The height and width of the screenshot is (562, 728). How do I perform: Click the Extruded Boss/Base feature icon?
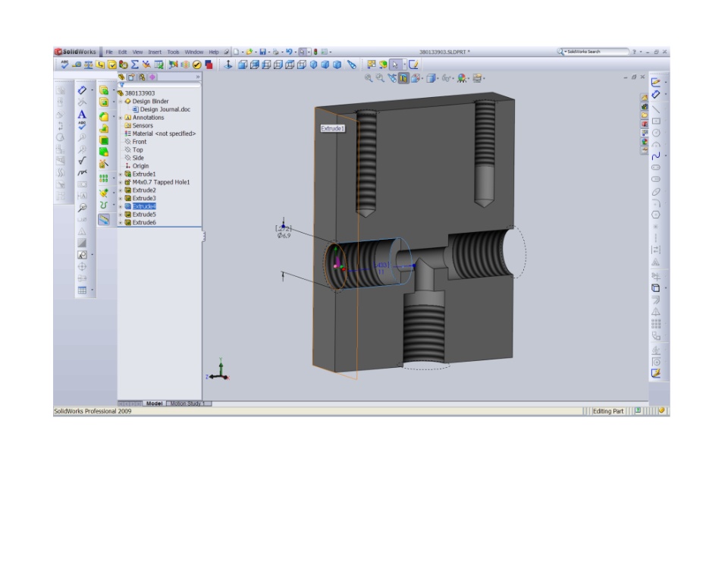[x=104, y=90]
